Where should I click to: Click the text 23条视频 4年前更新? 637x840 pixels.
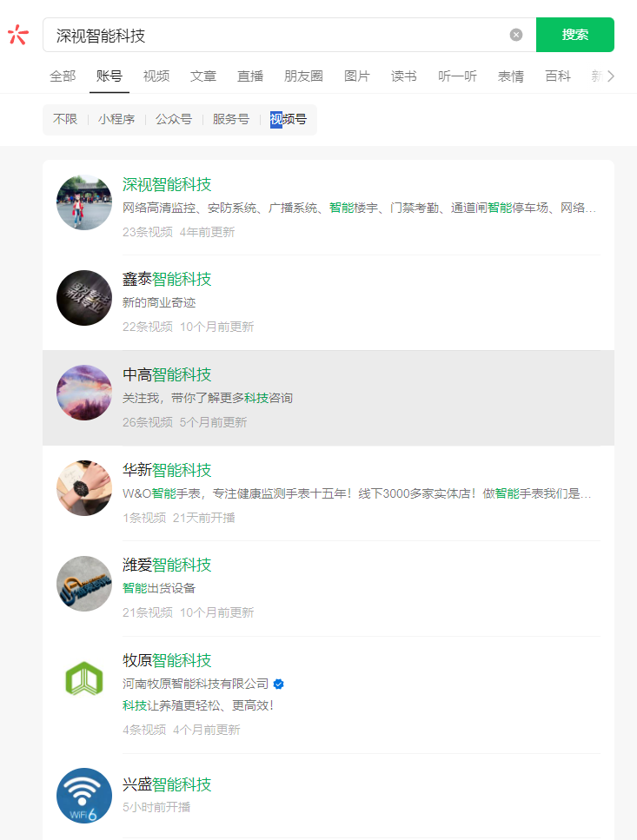[x=178, y=233]
